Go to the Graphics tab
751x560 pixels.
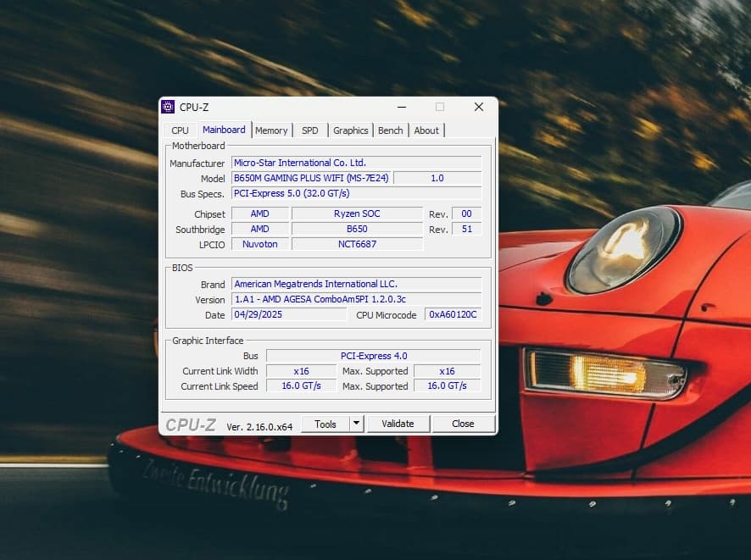point(351,130)
